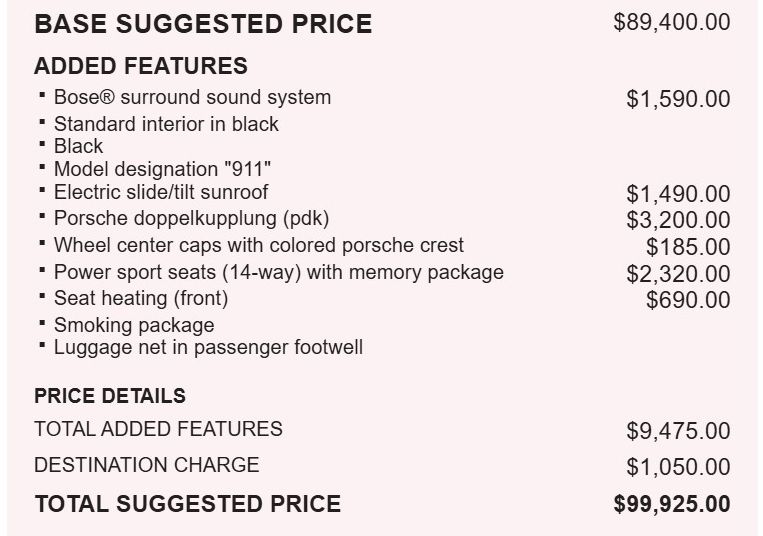Screen dimensions: 763x536
Task: Click Bose surround sound system item
Action: pyautogui.click(x=192, y=97)
